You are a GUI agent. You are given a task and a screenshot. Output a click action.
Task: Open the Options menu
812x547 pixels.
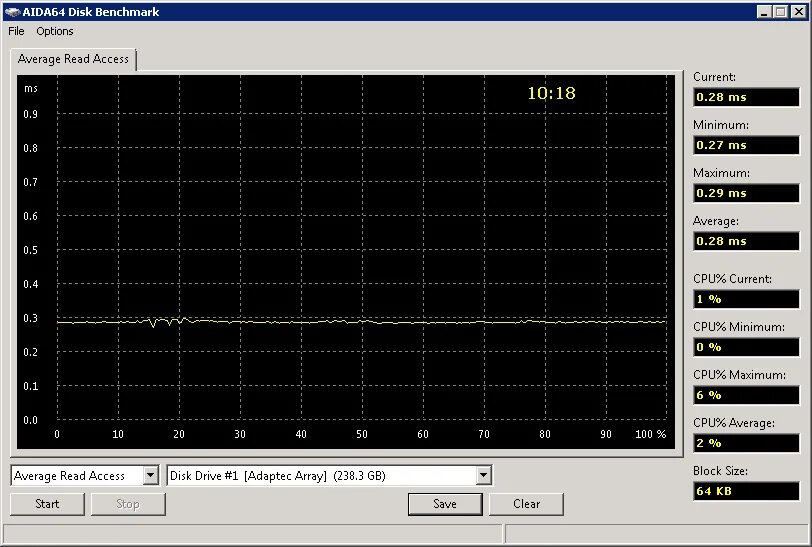54,31
